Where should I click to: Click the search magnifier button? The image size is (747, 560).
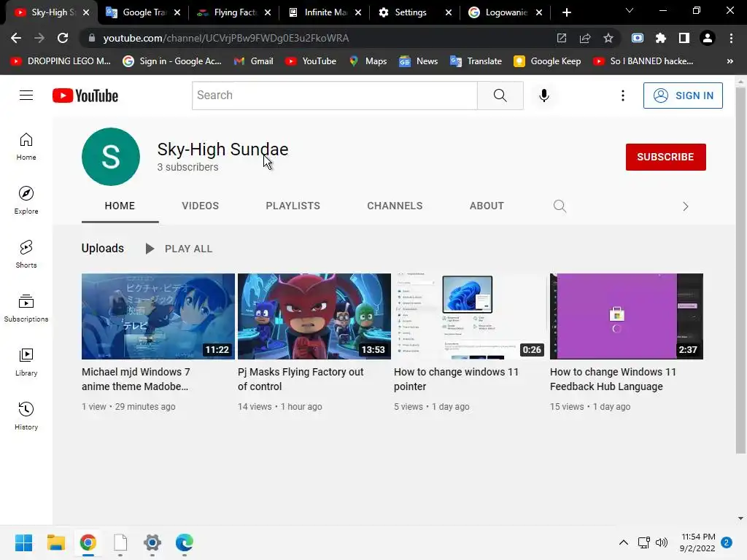500,96
